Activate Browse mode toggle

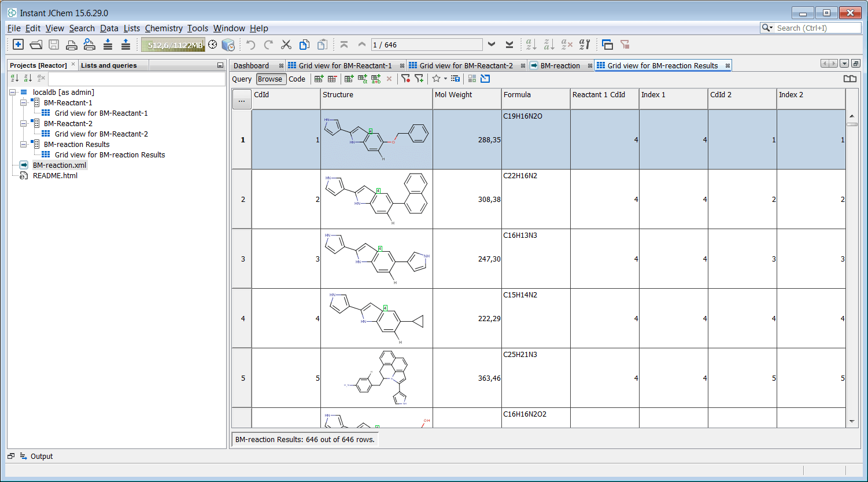[270, 79]
